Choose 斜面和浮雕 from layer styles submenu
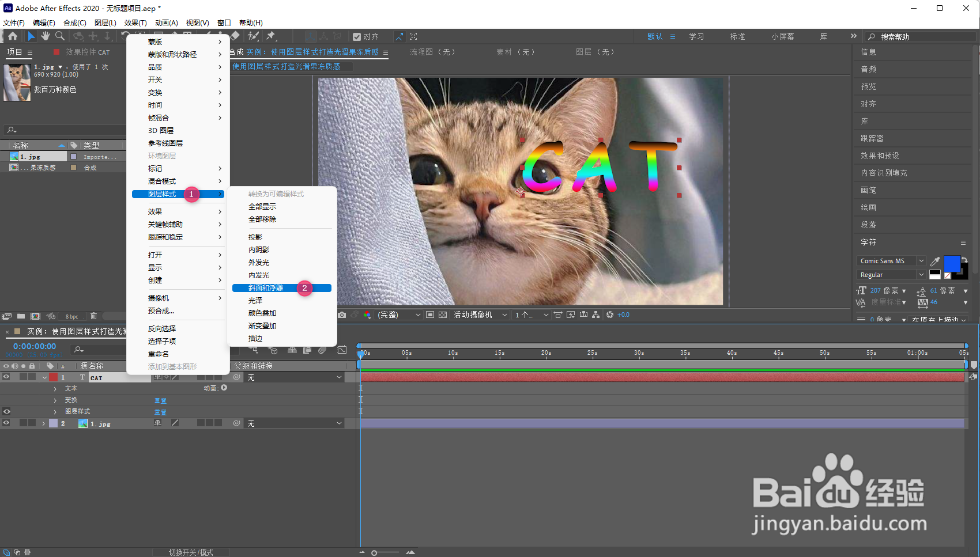 tap(282, 288)
